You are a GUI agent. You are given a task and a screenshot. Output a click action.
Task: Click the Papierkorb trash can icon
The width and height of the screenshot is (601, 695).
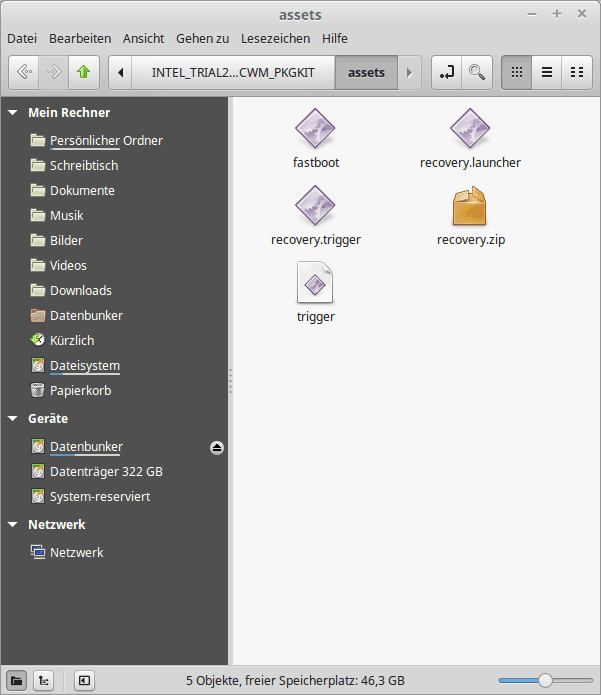(38, 390)
